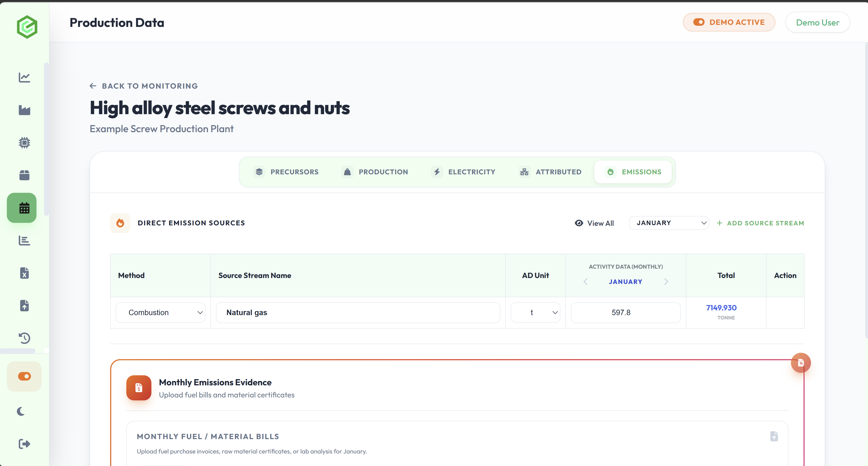Click the Excel file sidebar icon
The width and height of the screenshot is (868, 466).
pyautogui.click(x=24, y=273)
